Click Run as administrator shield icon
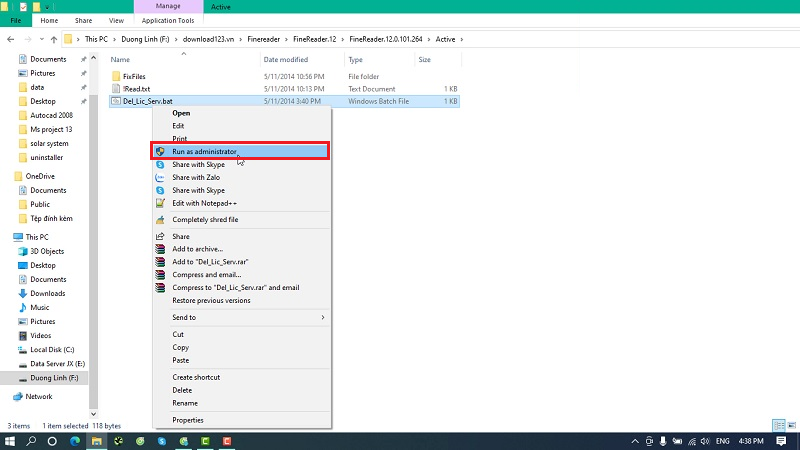Viewport: 800px width, 450px height. pos(160,152)
